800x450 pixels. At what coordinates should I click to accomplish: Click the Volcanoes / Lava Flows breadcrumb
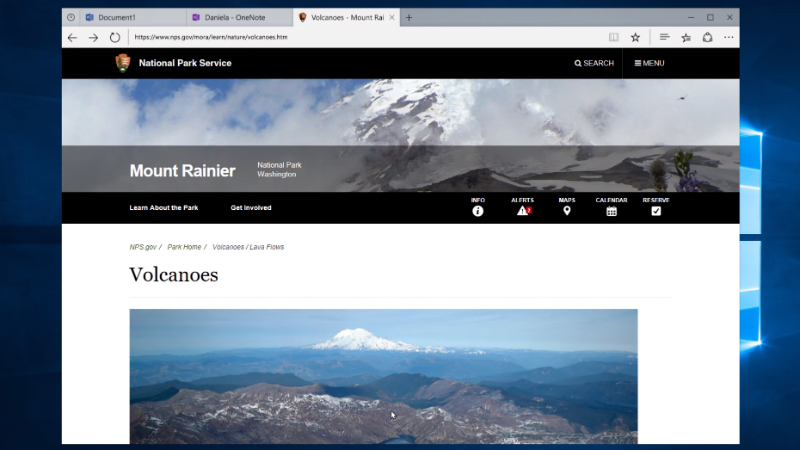point(248,247)
